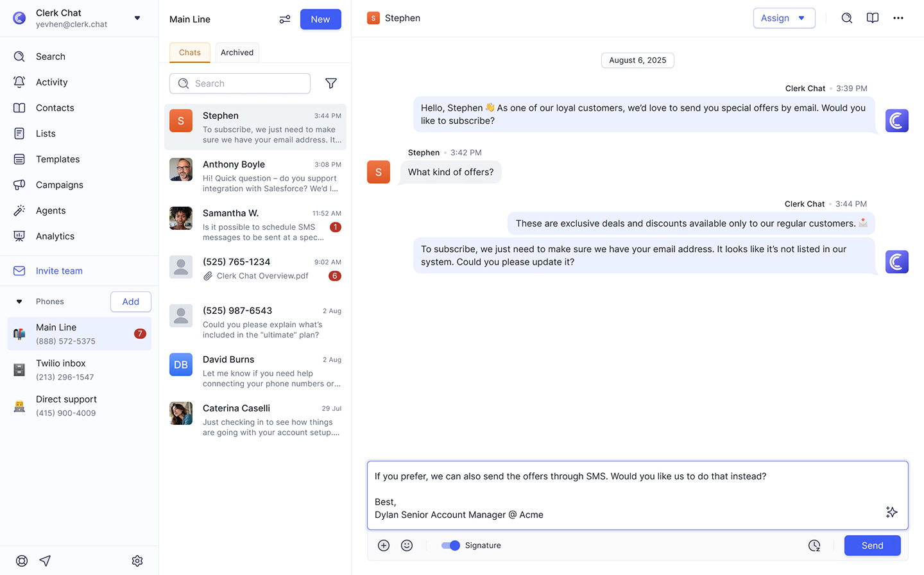
Task: Open contact details book icon
Action: (x=873, y=18)
